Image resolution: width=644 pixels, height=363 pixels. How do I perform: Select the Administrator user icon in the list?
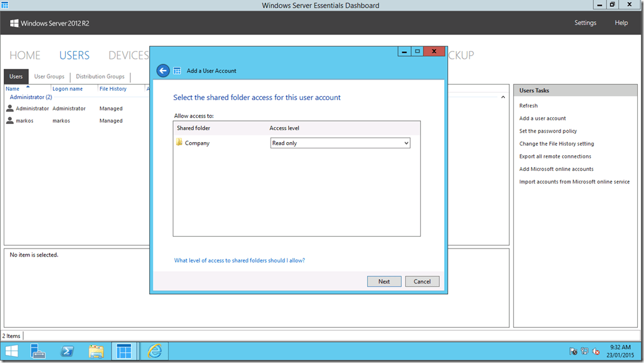(10, 108)
